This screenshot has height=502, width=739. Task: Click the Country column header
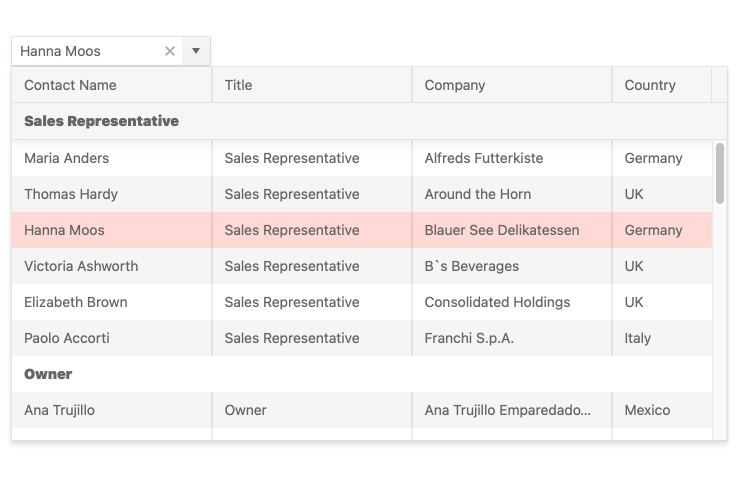pyautogui.click(x=650, y=85)
